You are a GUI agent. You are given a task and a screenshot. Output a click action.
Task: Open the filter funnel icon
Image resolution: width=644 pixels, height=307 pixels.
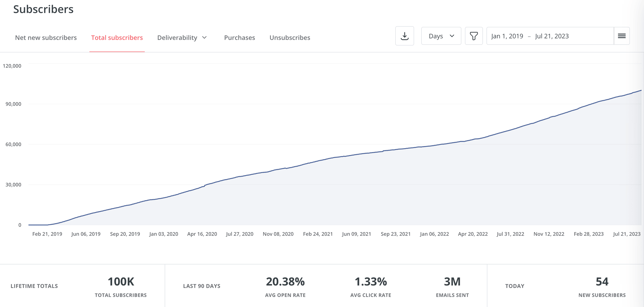click(x=474, y=36)
